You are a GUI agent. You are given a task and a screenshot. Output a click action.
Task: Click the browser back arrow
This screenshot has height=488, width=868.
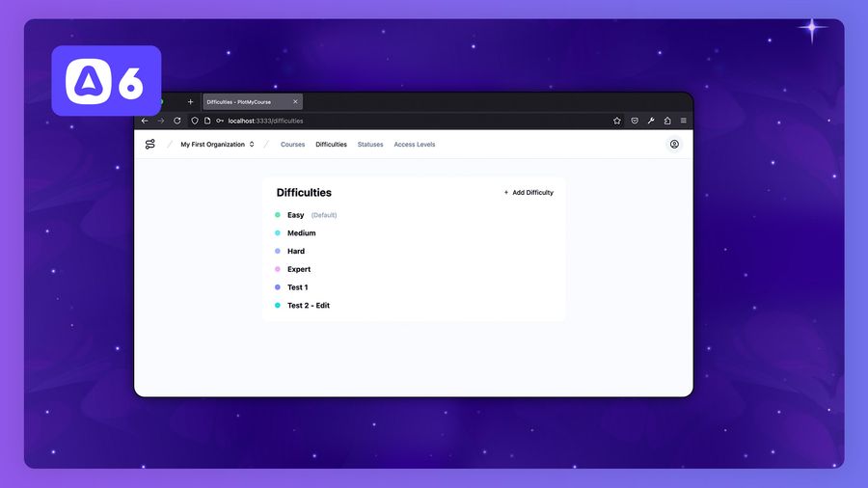tap(145, 121)
